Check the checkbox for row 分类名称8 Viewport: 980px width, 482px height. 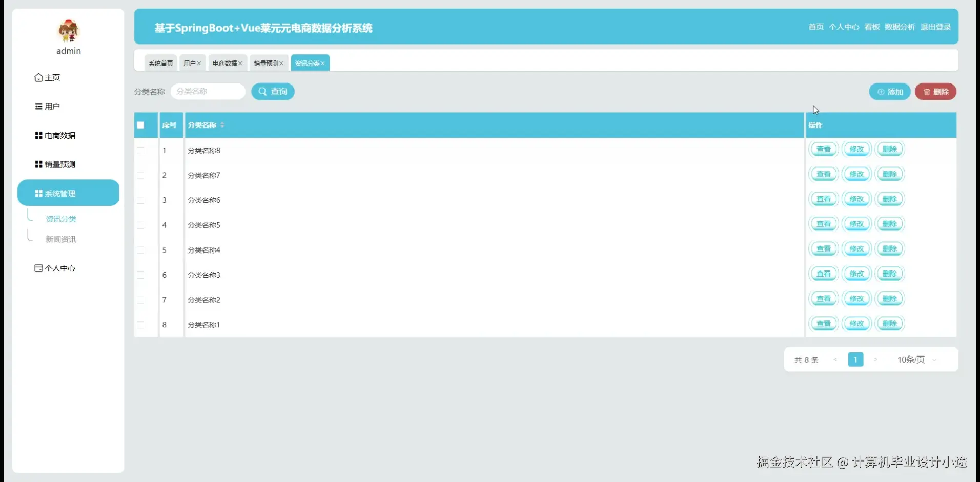pyautogui.click(x=140, y=150)
